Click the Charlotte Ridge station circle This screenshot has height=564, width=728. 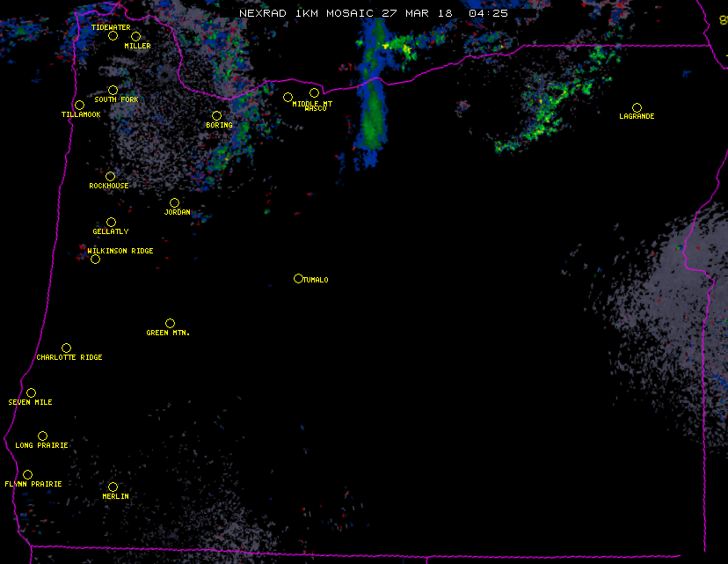(66, 348)
